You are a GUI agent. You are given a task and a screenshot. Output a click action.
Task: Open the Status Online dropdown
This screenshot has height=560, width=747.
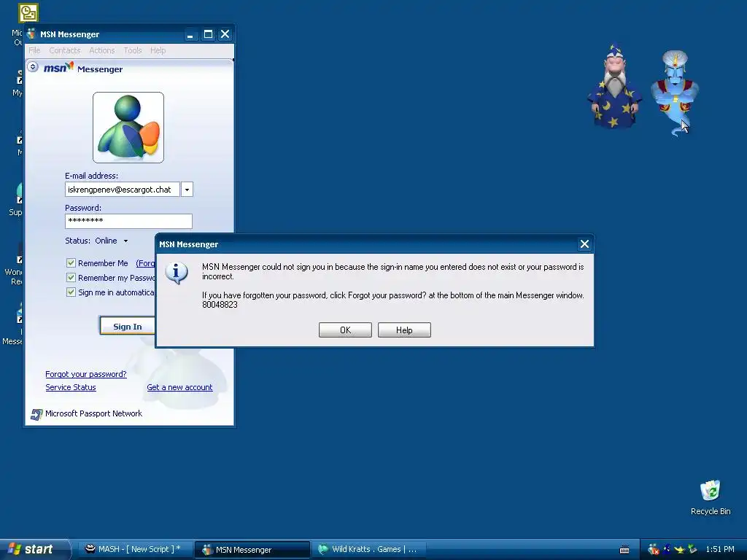[x=111, y=241]
